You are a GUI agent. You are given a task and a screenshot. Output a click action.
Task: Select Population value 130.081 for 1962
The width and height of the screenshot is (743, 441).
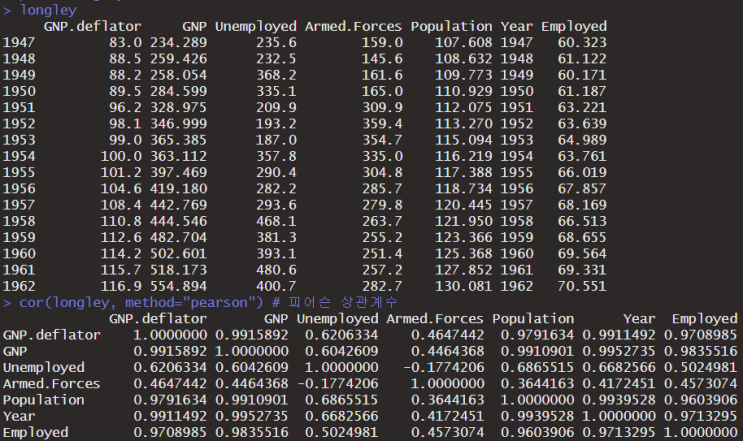464,286
